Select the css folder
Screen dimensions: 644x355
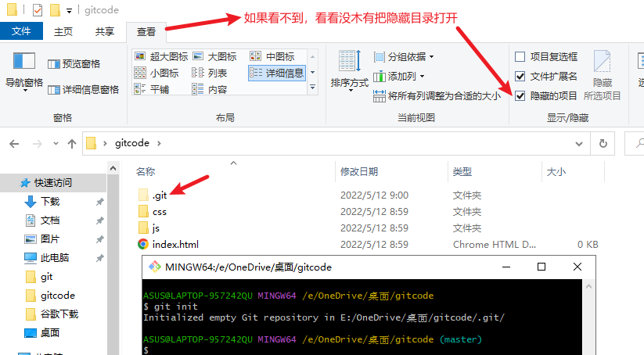click(160, 212)
